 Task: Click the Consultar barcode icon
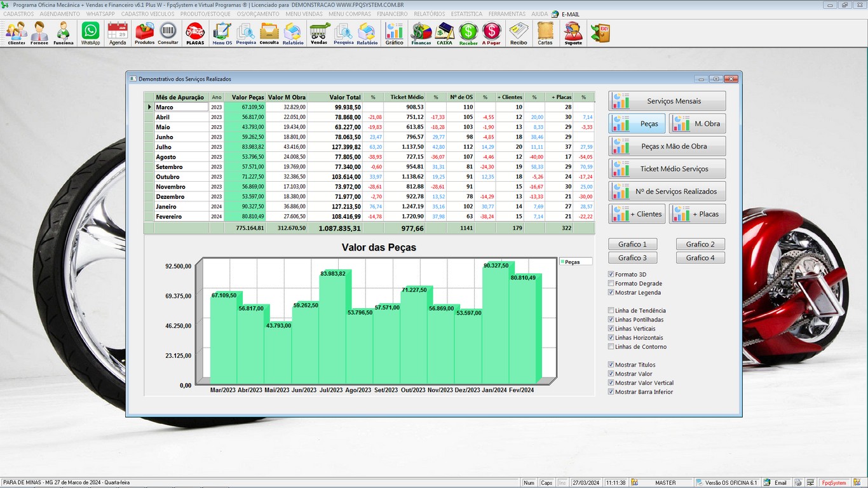pyautogui.click(x=168, y=33)
